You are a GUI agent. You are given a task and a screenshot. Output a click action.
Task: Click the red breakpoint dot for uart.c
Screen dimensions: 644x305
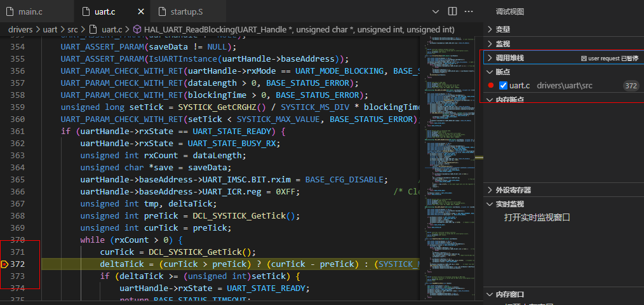[x=491, y=86]
